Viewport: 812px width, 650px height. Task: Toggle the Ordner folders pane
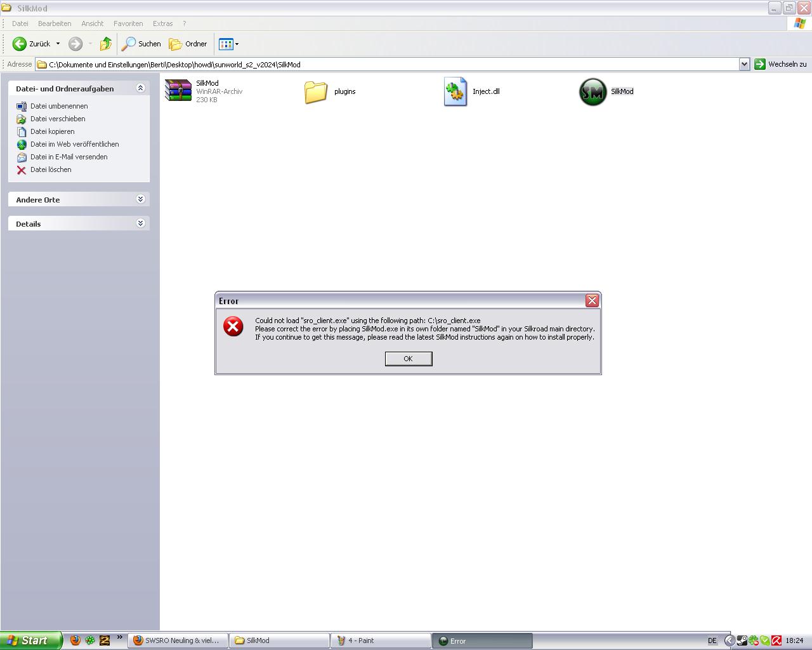point(188,44)
